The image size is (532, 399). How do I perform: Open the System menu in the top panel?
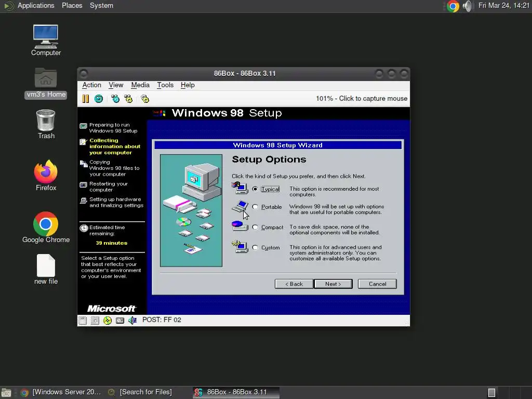[101, 5]
